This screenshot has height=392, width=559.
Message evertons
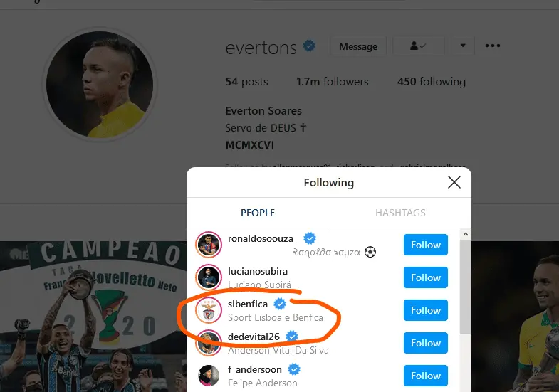[x=358, y=46]
